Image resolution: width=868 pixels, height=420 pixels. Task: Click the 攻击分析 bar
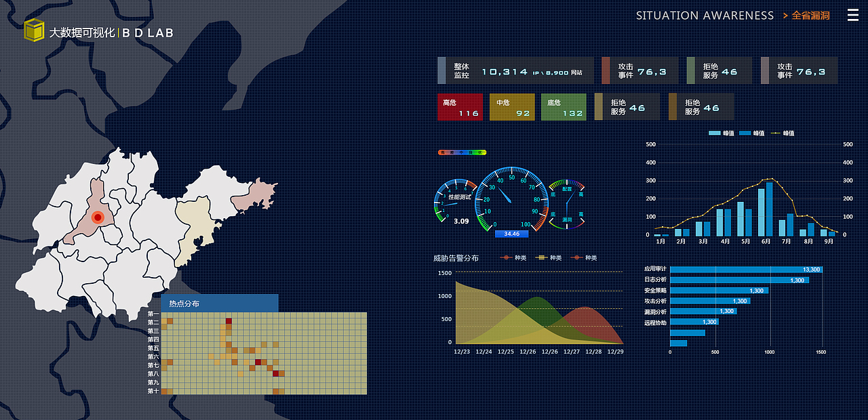coord(710,301)
